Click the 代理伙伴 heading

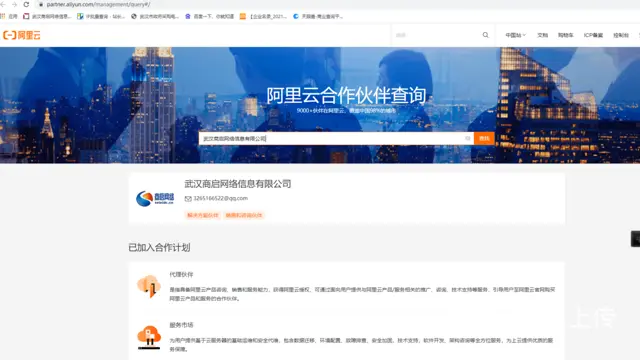[181, 274]
